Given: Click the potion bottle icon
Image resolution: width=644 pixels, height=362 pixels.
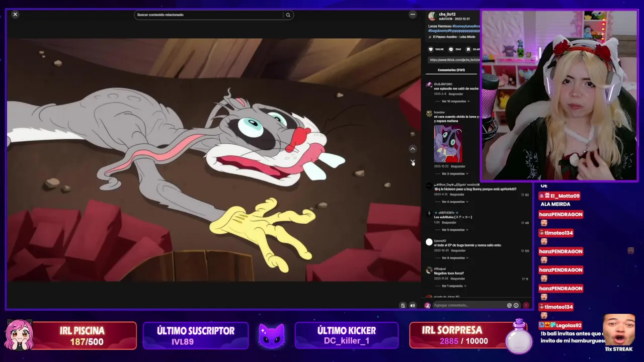Looking at the screenshot, I should pos(519,337).
